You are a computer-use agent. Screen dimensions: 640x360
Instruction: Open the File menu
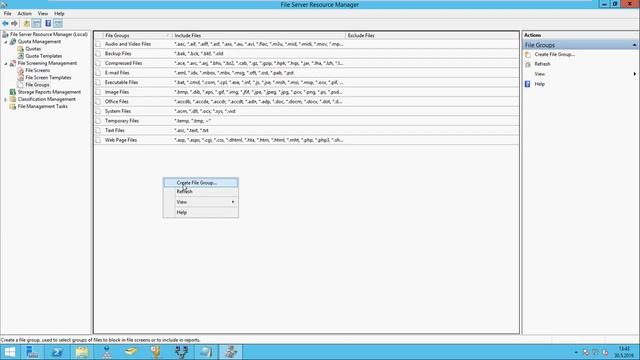[x=7, y=13]
